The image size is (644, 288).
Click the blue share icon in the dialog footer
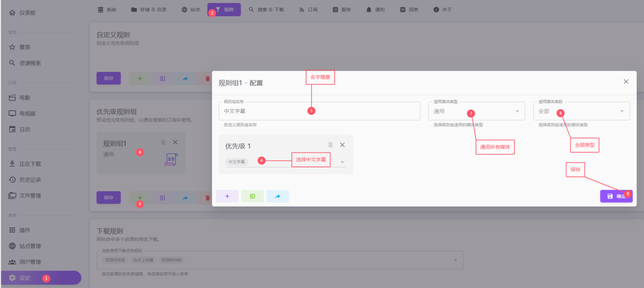tap(278, 196)
